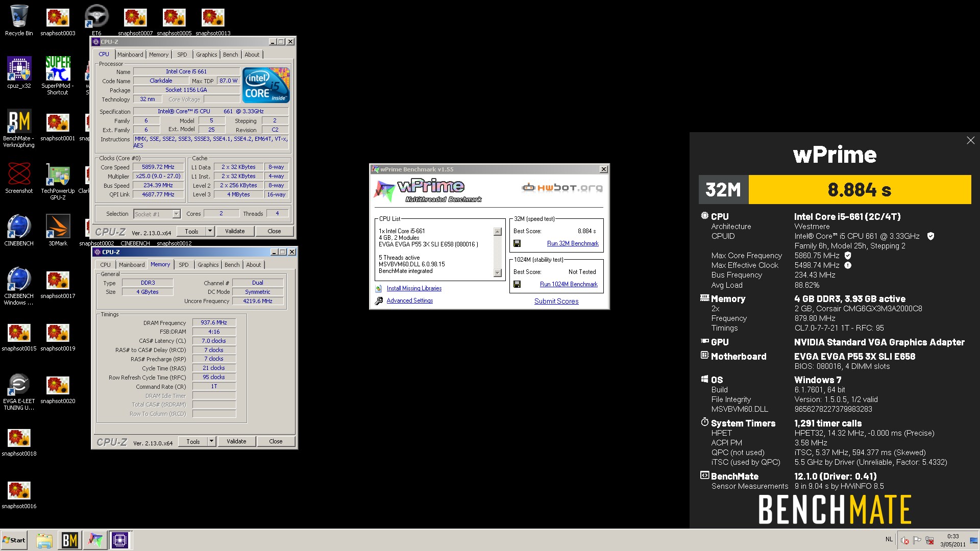Open snaphsot0019 desktop image icon
Screen dimensions: 980x551
click(x=58, y=336)
